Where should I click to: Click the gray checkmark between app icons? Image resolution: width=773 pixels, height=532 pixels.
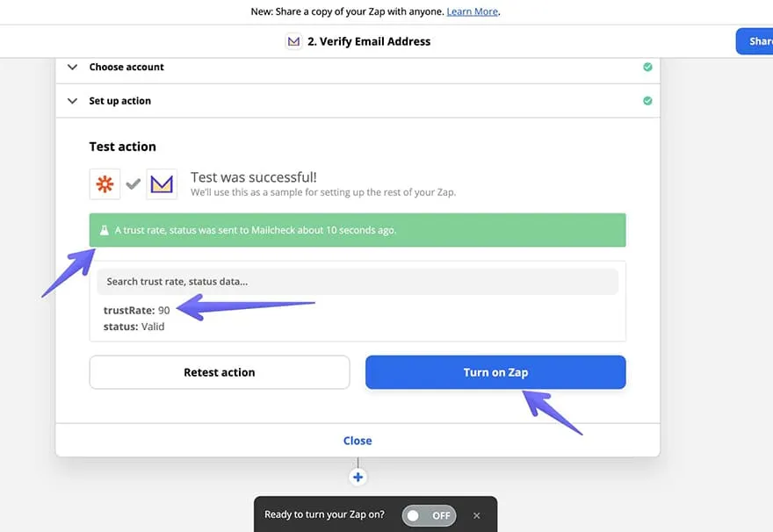point(134,184)
